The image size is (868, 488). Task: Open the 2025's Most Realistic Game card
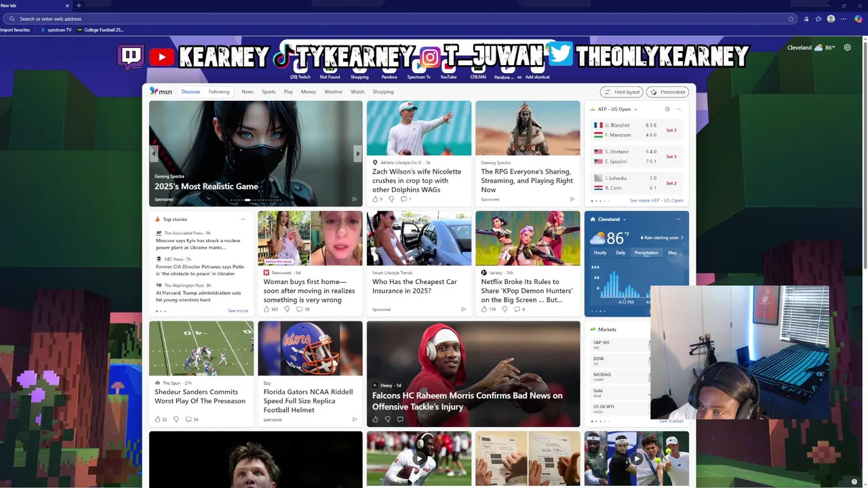[x=256, y=154]
